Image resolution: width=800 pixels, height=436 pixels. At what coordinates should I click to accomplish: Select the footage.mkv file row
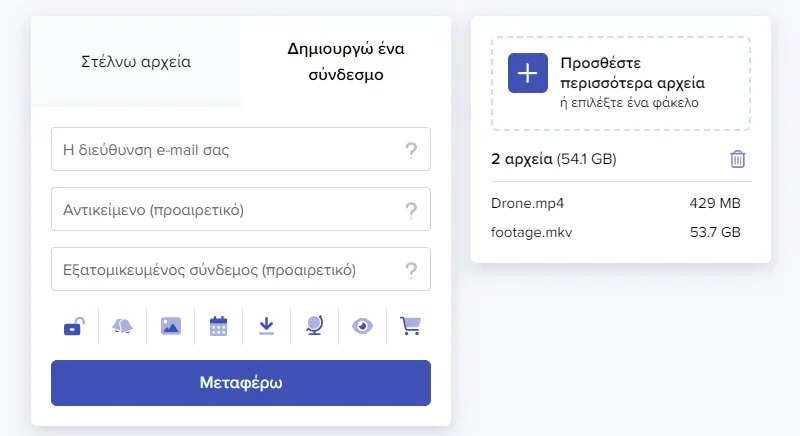point(616,232)
